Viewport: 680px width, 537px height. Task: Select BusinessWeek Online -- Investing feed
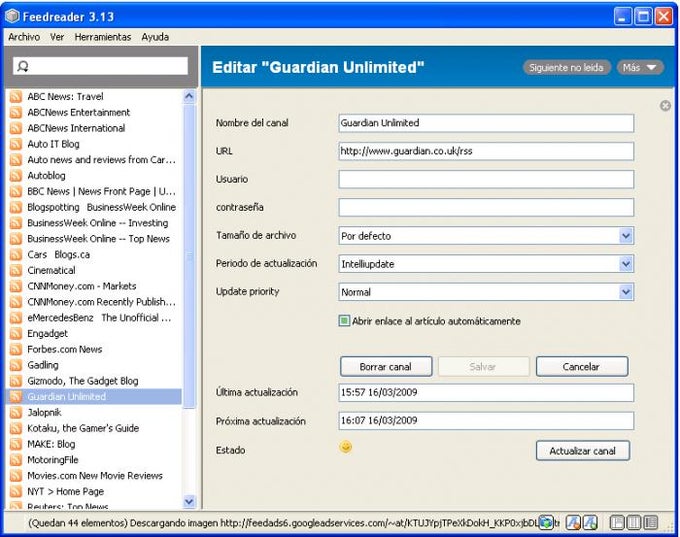click(x=94, y=223)
